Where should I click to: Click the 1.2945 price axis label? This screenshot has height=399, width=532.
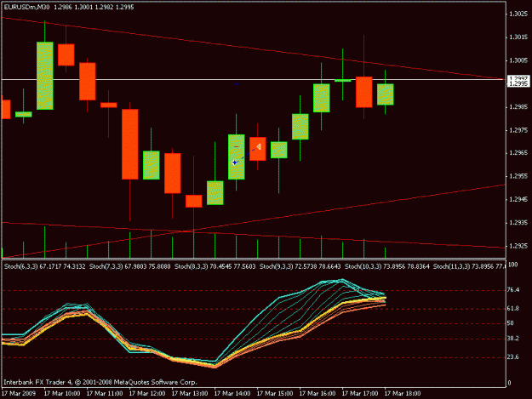coord(518,199)
